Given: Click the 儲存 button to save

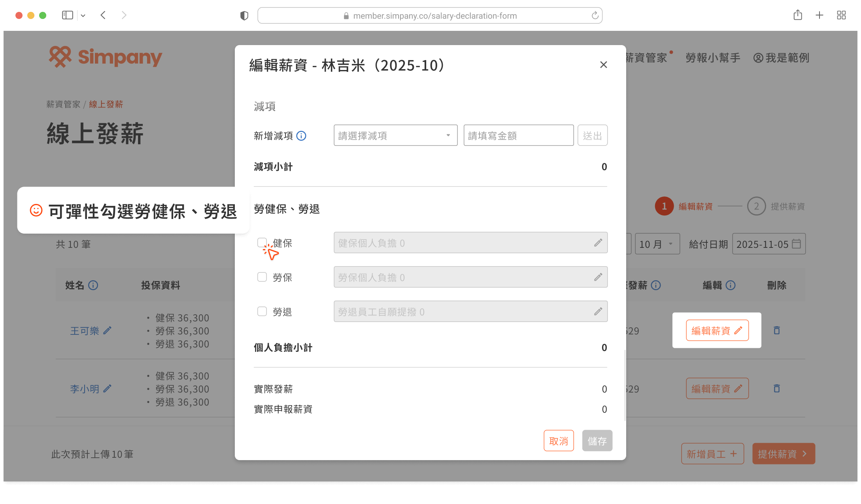Looking at the screenshot, I should (597, 440).
